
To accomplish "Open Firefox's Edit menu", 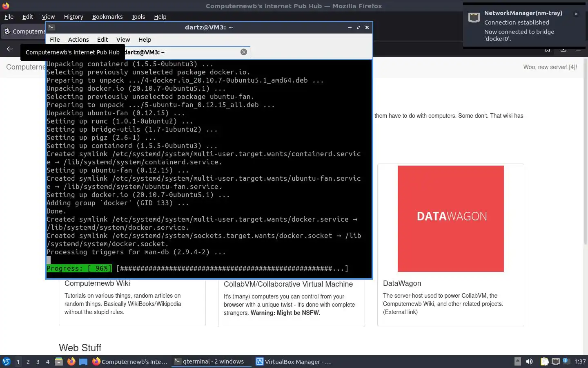I will (28, 17).
